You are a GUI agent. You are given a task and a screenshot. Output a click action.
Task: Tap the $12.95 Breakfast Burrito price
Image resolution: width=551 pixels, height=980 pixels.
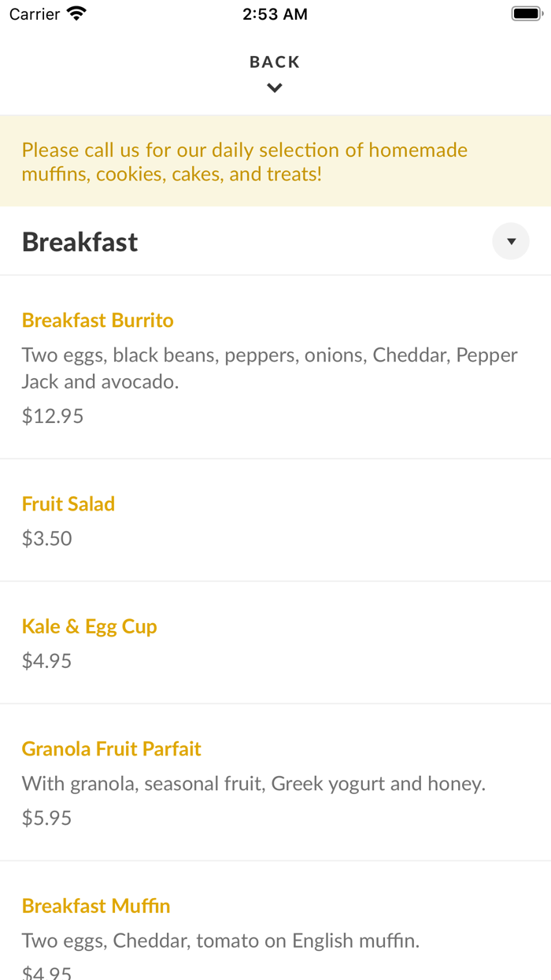point(53,416)
